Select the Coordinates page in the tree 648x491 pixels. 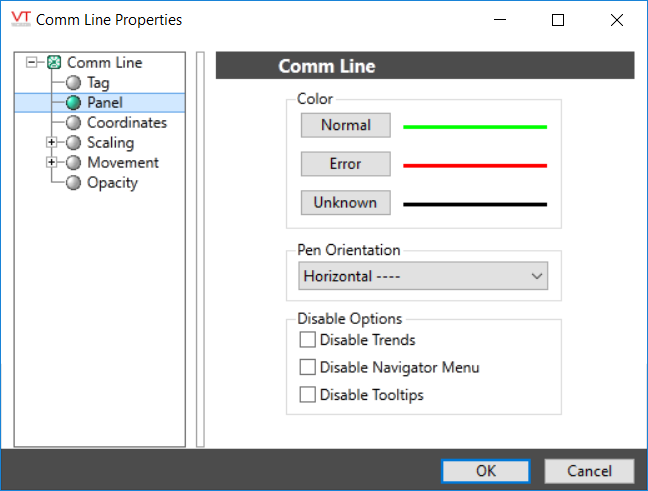[x=126, y=123]
